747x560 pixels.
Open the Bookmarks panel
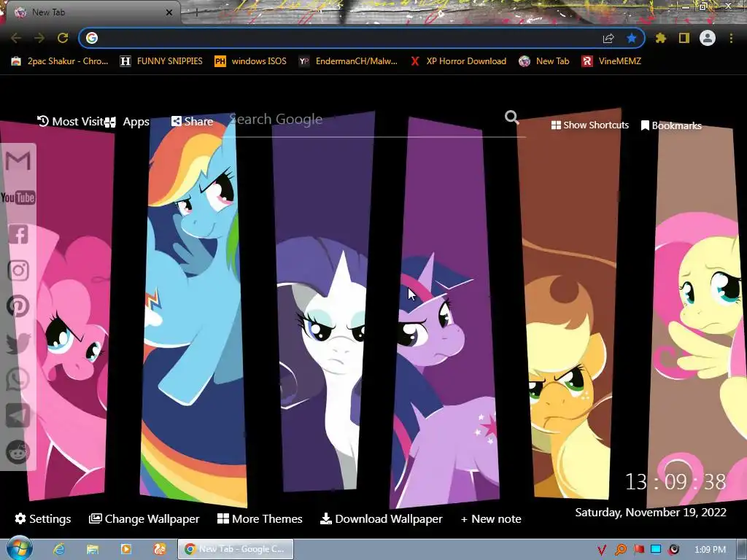coord(671,125)
